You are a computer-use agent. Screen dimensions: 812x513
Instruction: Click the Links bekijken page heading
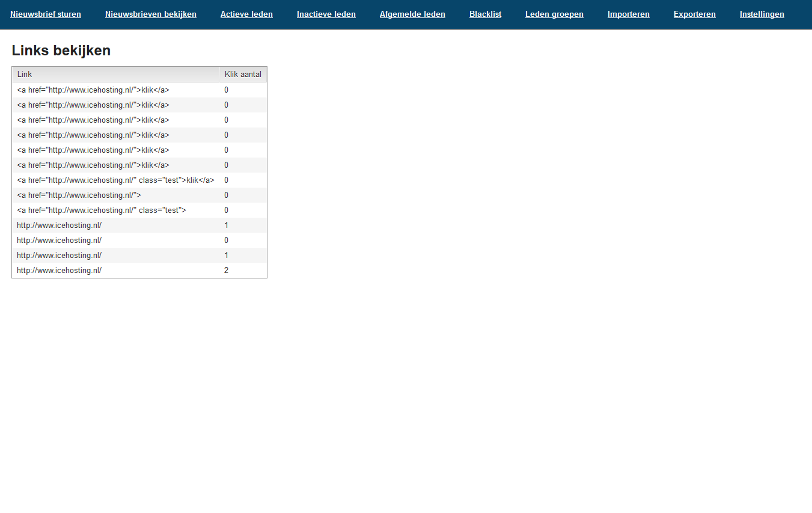[x=61, y=51]
